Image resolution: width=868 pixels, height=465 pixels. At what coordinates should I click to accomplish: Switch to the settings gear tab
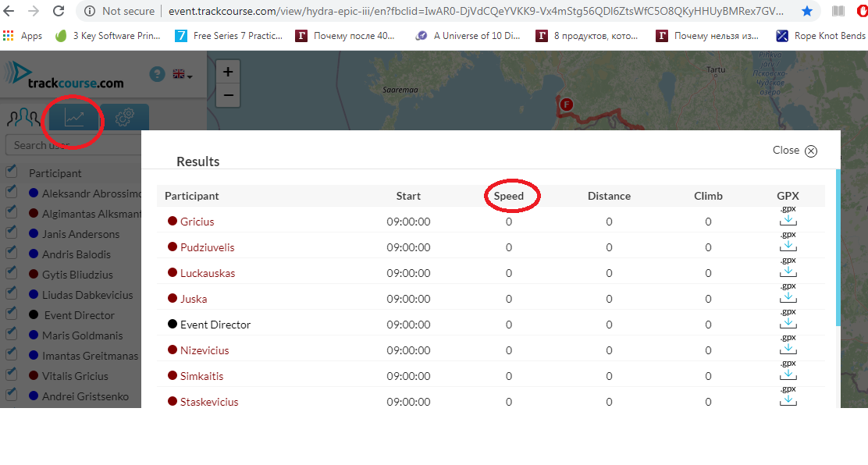[125, 117]
